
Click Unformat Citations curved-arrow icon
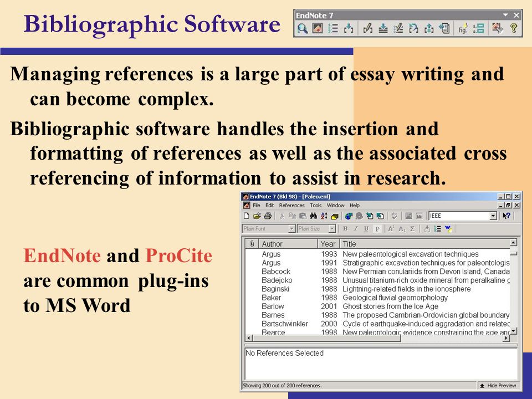413,28
